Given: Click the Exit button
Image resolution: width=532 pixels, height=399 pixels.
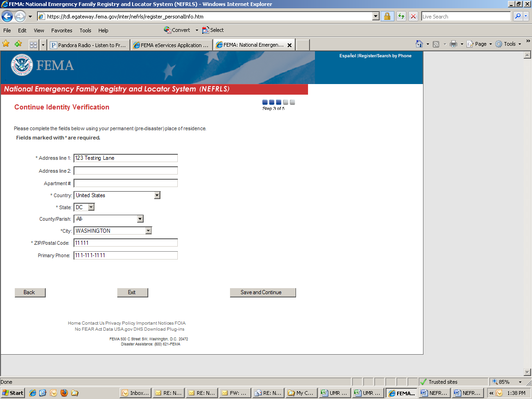Looking at the screenshot, I should click(x=133, y=292).
